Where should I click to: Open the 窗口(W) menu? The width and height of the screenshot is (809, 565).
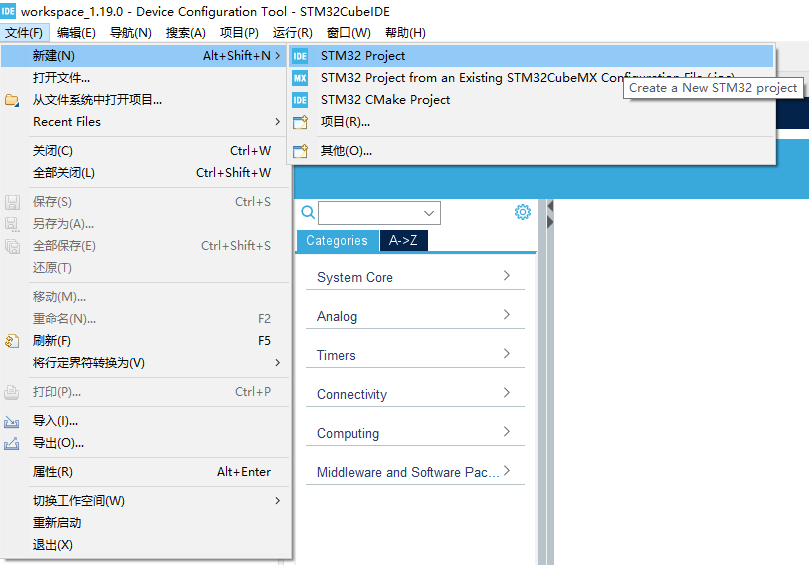pos(348,33)
